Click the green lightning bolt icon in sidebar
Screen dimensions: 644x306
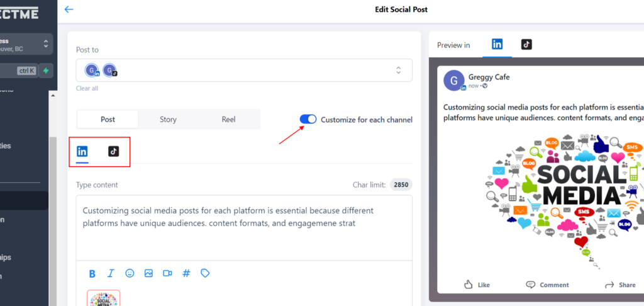click(x=46, y=71)
